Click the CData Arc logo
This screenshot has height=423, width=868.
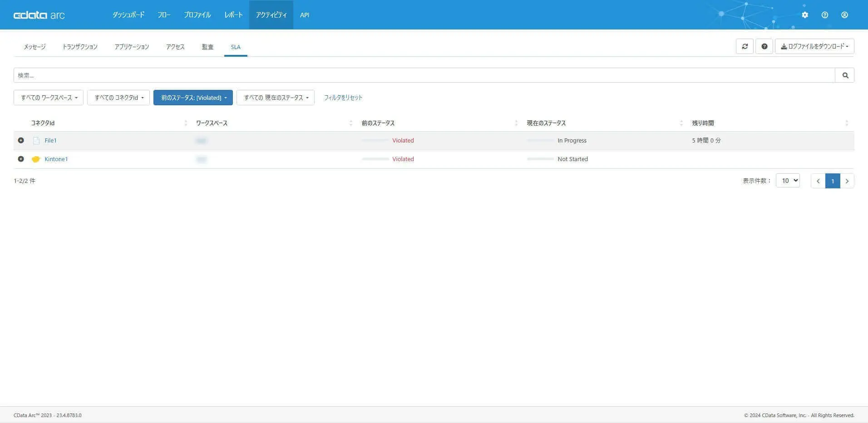[39, 15]
